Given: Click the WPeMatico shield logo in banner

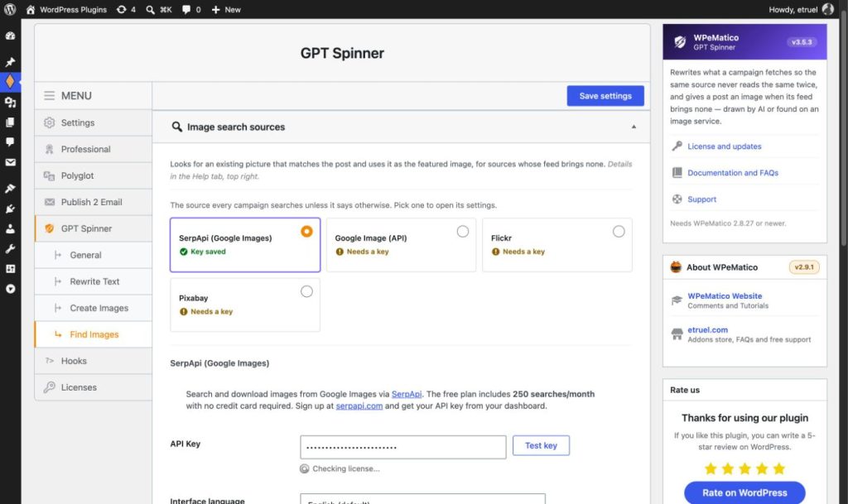Looking at the screenshot, I should 680,41.
